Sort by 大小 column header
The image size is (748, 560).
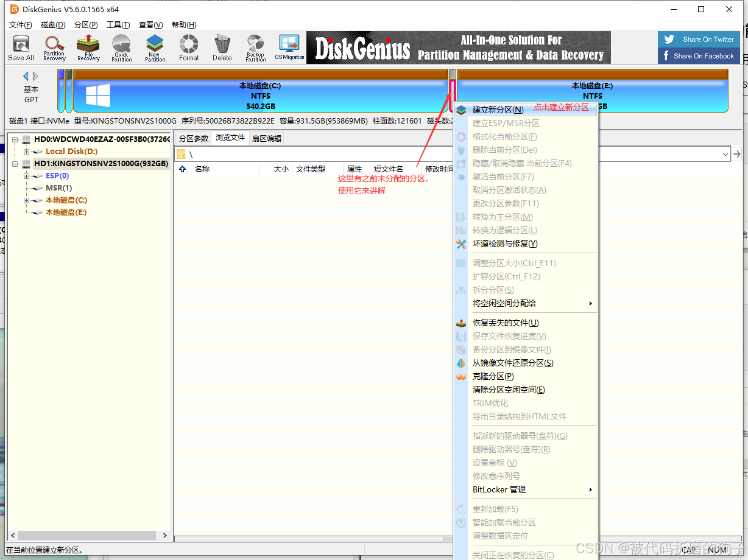[280, 169]
